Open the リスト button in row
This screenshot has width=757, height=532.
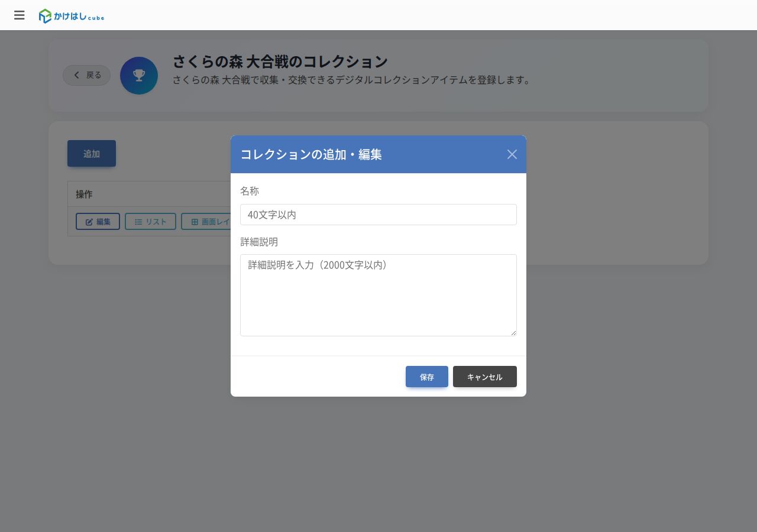pos(150,222)
